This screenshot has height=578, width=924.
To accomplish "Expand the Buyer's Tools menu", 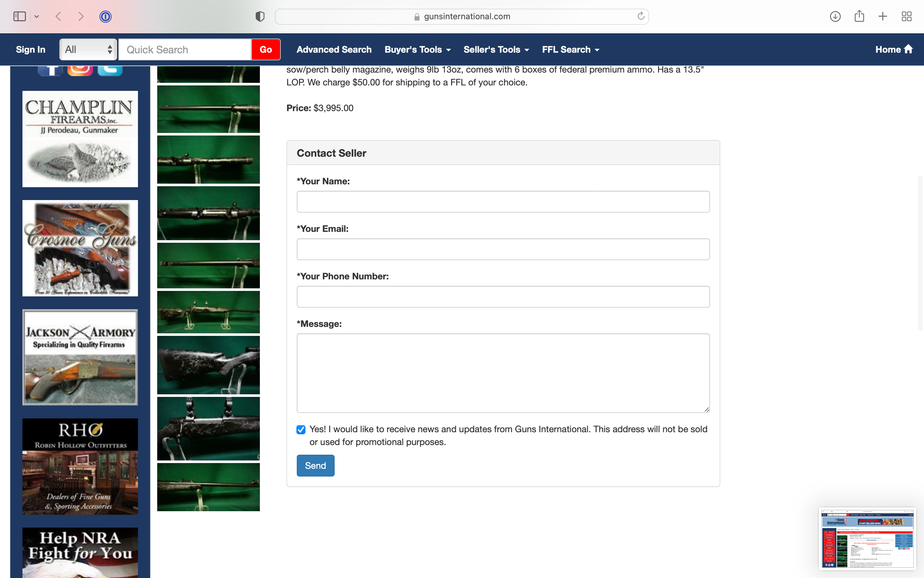I will 418,49.
